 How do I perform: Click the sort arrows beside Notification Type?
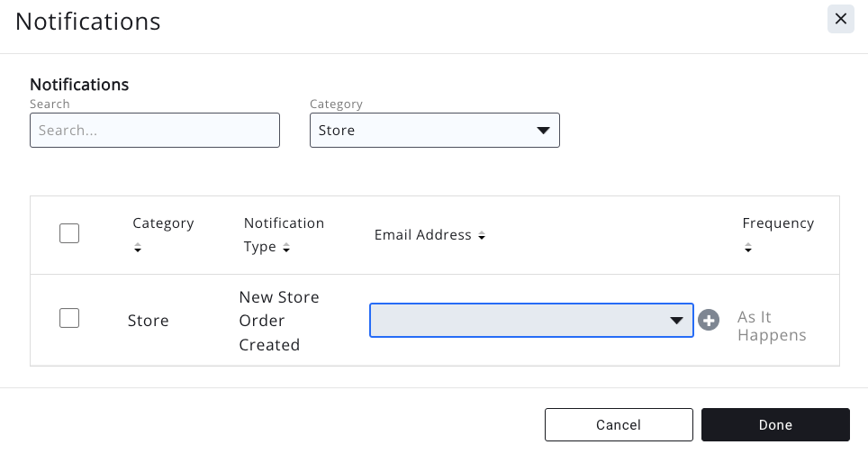[286, 248]
